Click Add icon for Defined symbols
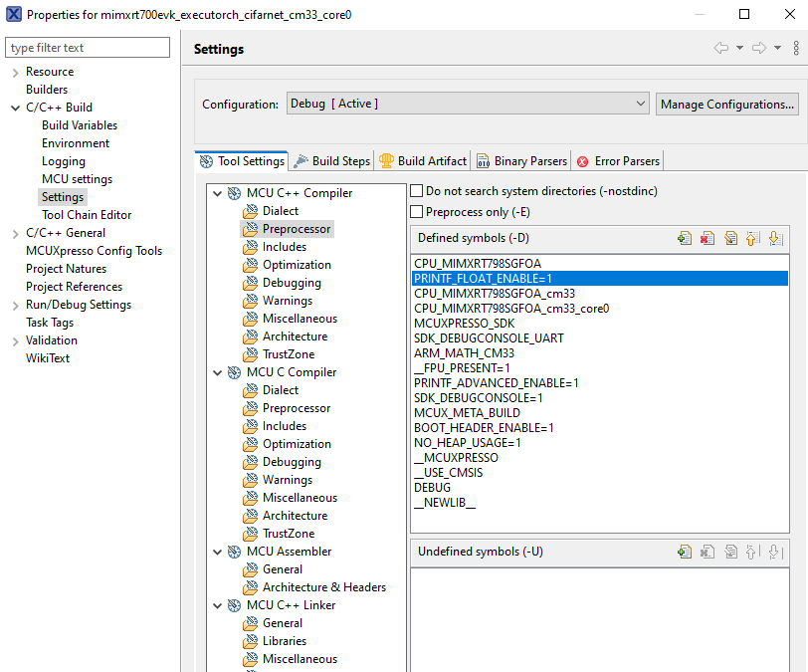The width and height of the screenshot is (808, 672). coord(685,238)
